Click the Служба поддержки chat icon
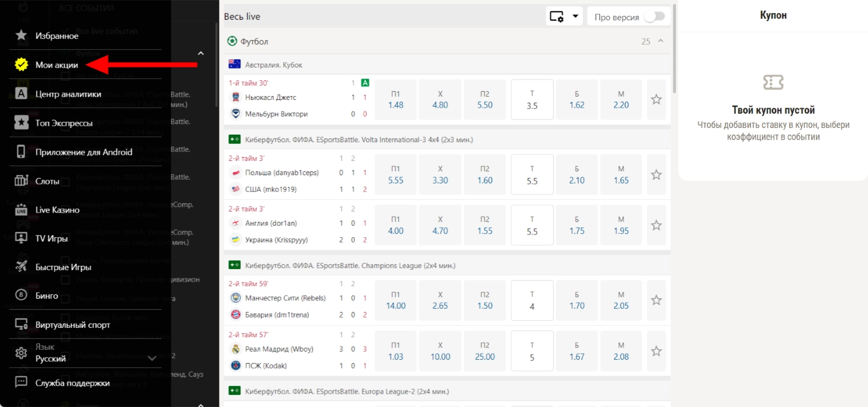This screenshot has height=407, width=868. (x=21, y=382)
